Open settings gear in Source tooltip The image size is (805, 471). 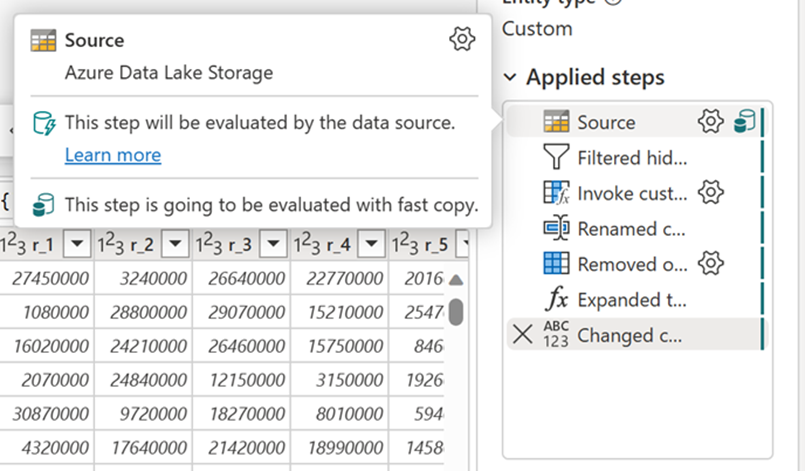(461, 40)
